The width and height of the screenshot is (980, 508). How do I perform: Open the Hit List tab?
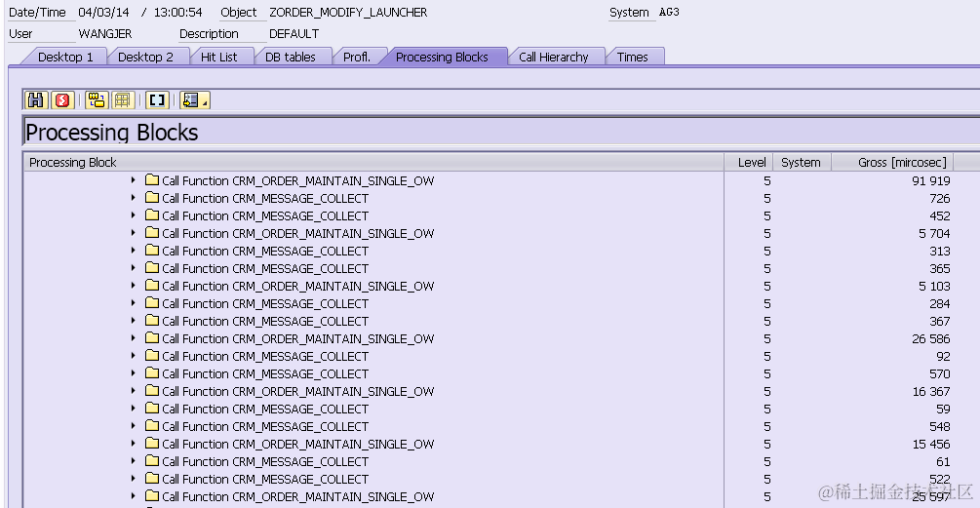tap(218, 57)
